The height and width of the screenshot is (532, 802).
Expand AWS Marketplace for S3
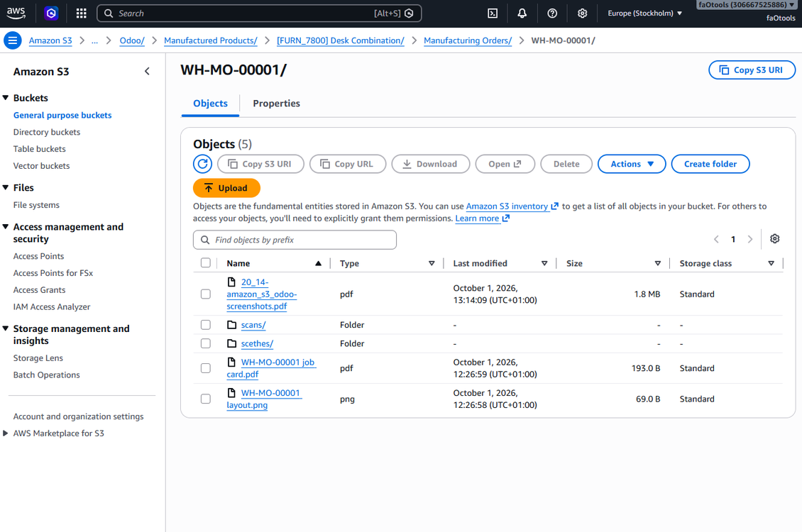(6, 433)
